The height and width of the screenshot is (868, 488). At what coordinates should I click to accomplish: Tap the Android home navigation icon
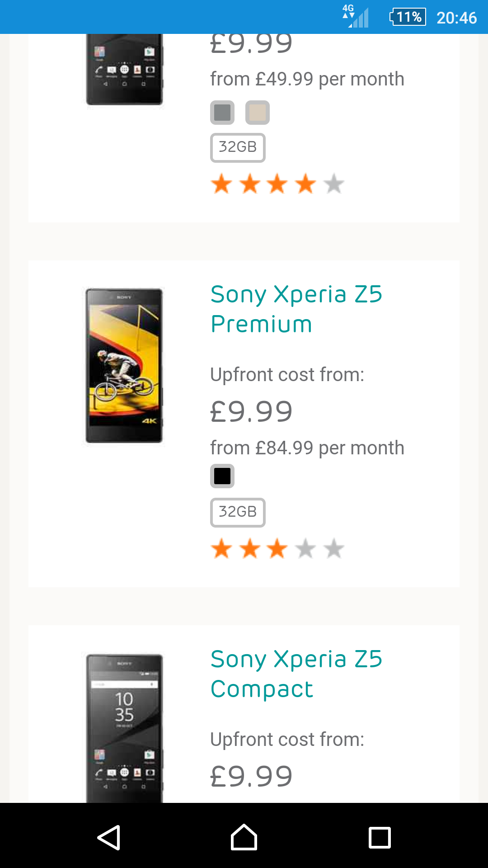click(244, 837)
